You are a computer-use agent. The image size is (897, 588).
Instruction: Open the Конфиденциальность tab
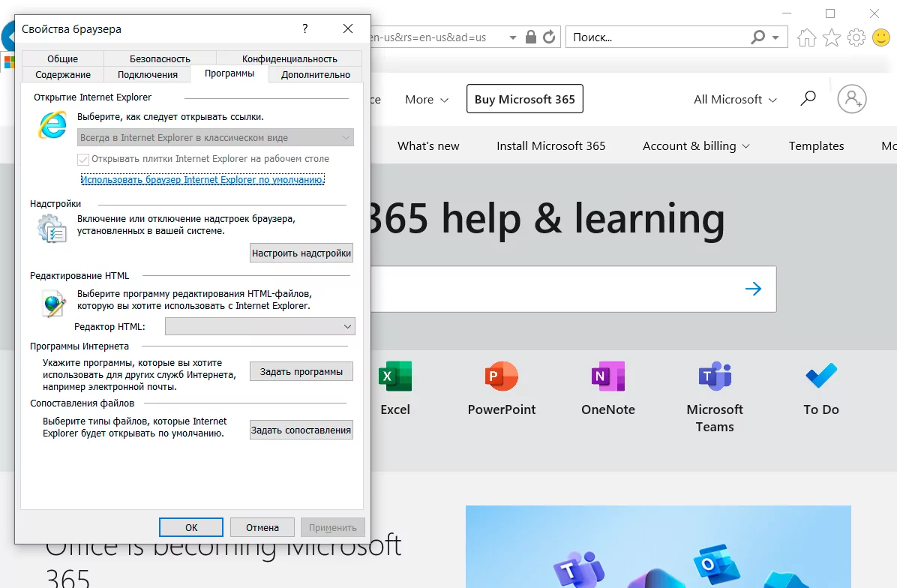click(x=289, y=58)
